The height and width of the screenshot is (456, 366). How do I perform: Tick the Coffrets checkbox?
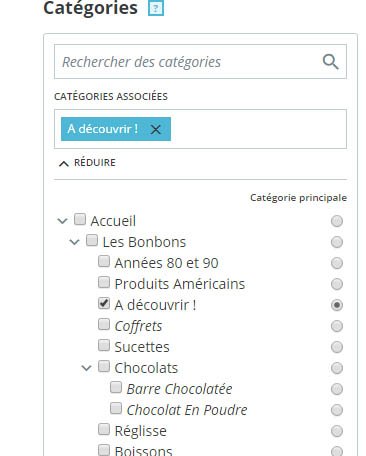[x=104, y=324]
